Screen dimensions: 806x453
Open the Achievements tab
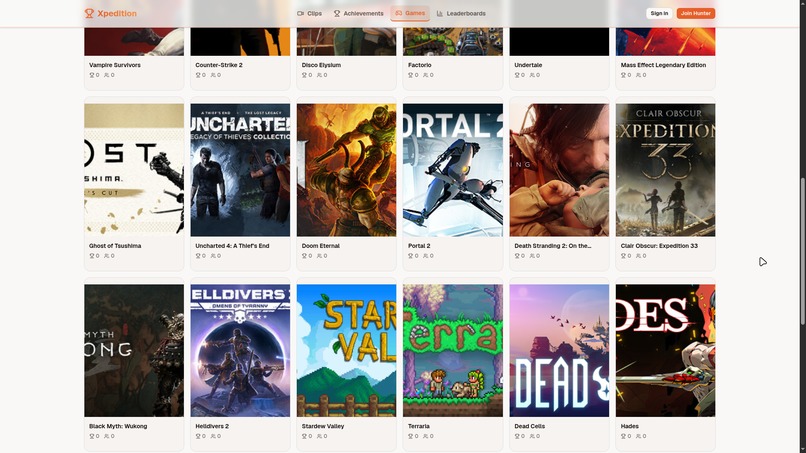(358, 13)
